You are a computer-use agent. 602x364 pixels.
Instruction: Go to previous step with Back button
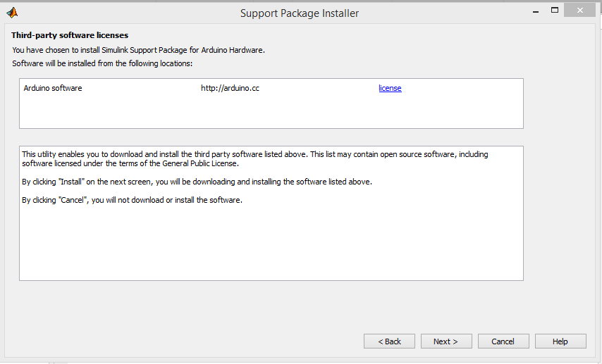(389, 341)
